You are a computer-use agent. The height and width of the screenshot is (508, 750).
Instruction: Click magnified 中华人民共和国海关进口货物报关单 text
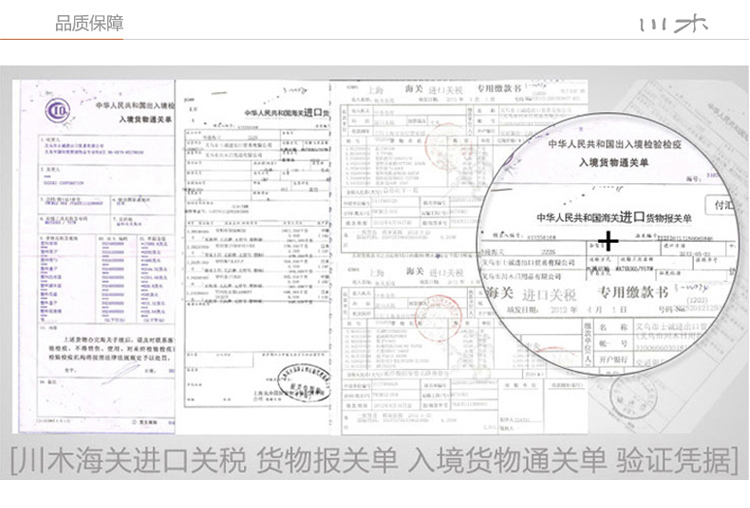[614, 218]
